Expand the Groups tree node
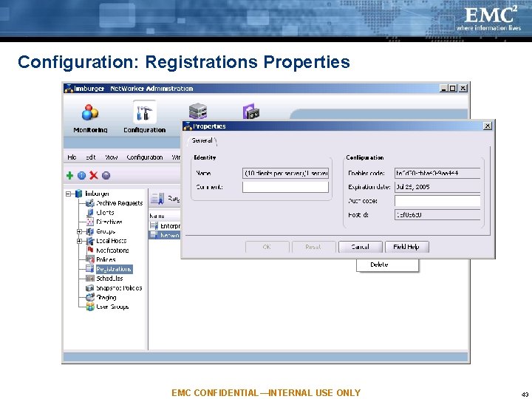532x399 pixels. pyautogui.click(x=79, y=231)
